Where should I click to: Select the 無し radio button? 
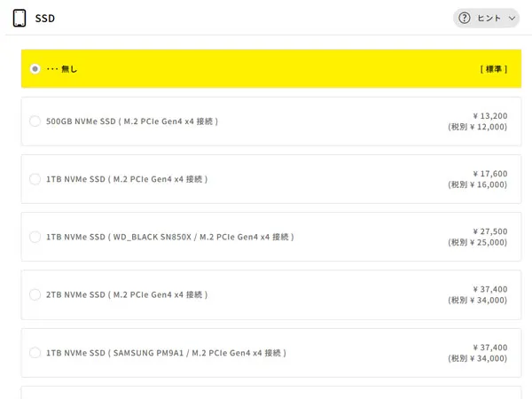pyautogui.click(x=35, y=69)
